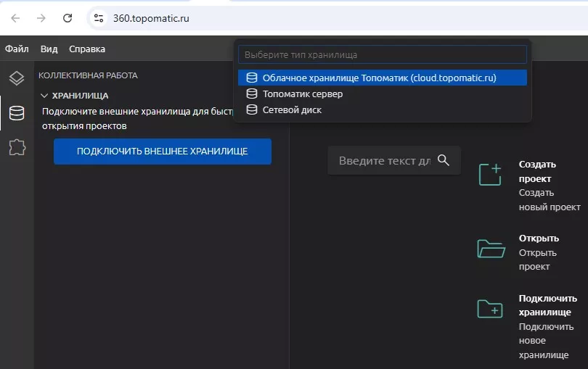Go back using browser back arrow
Image resolution: width=588 pixels, height=369 pixels.
(x=15, y=18)
